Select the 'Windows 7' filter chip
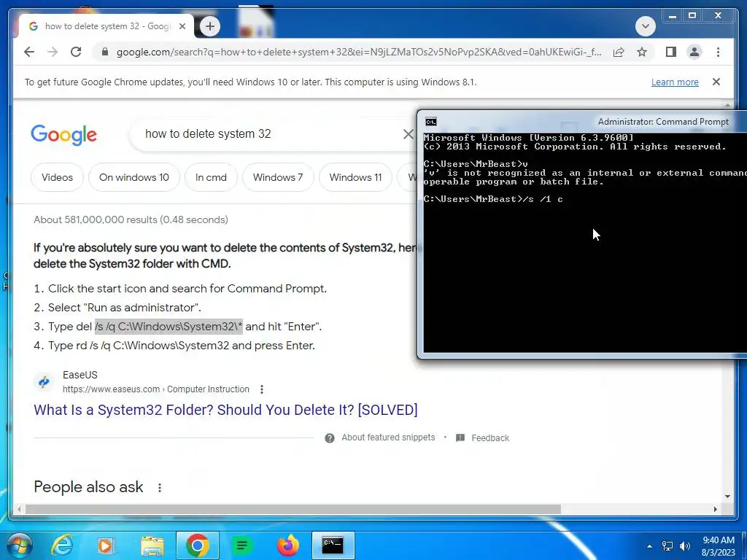 (x=278, y=177)
